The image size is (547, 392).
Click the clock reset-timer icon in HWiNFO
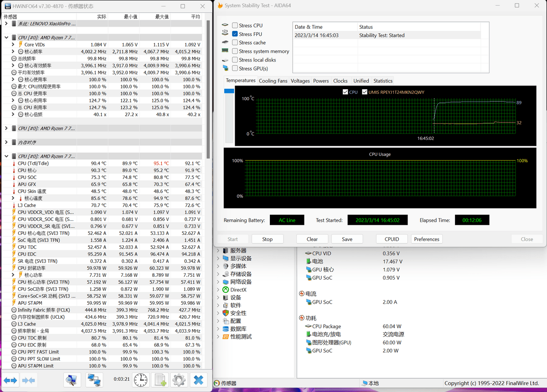141,380
